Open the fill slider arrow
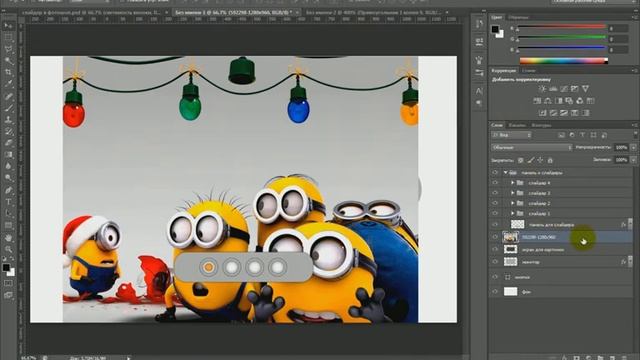 click(633, 160)
